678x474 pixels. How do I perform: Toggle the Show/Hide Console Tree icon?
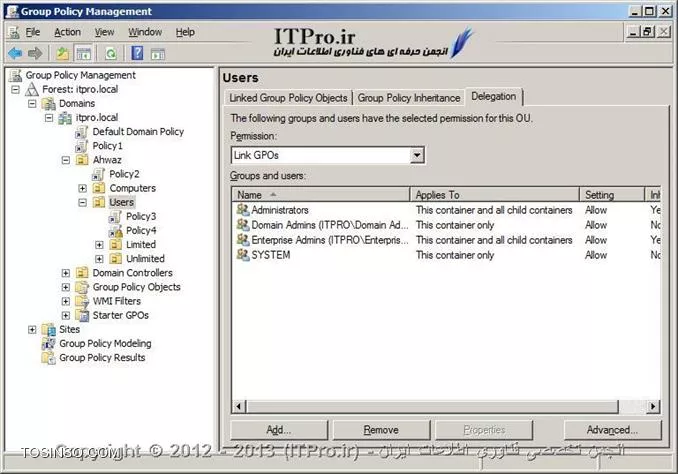(x=83, y=54)
